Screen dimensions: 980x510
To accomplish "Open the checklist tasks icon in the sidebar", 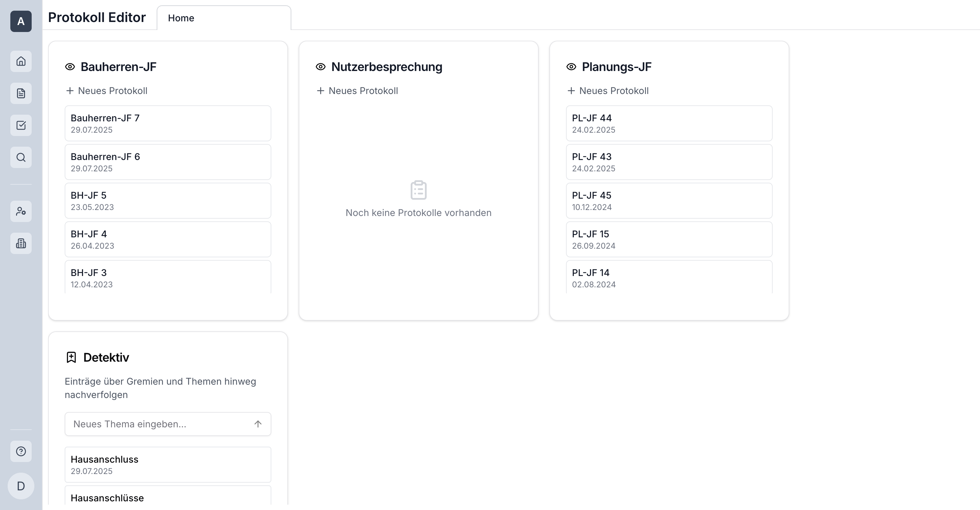I will (x=21, y=125).
